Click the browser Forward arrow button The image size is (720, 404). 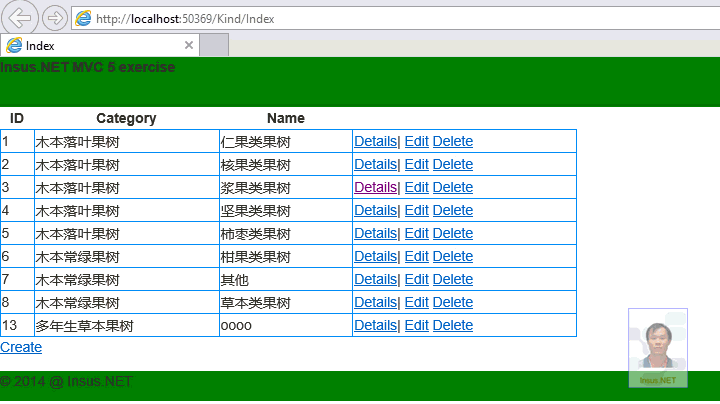click(x=55, y=18)
